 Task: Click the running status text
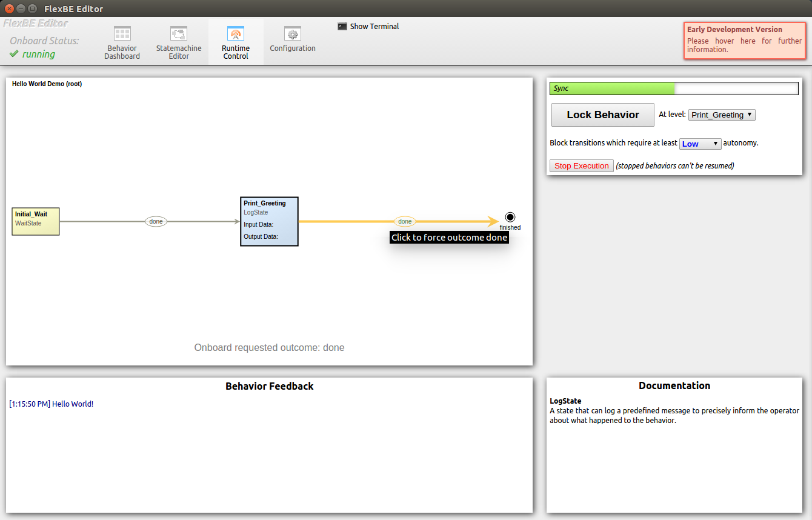(x=39, y=54)
